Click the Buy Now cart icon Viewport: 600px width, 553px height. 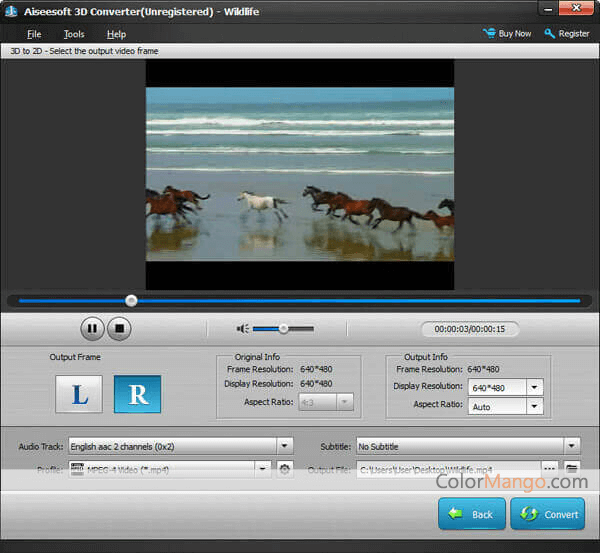point(489,33)
